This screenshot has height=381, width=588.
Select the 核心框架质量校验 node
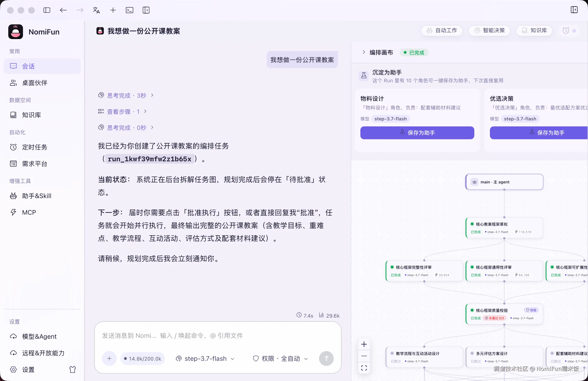(x=504, y=314)
